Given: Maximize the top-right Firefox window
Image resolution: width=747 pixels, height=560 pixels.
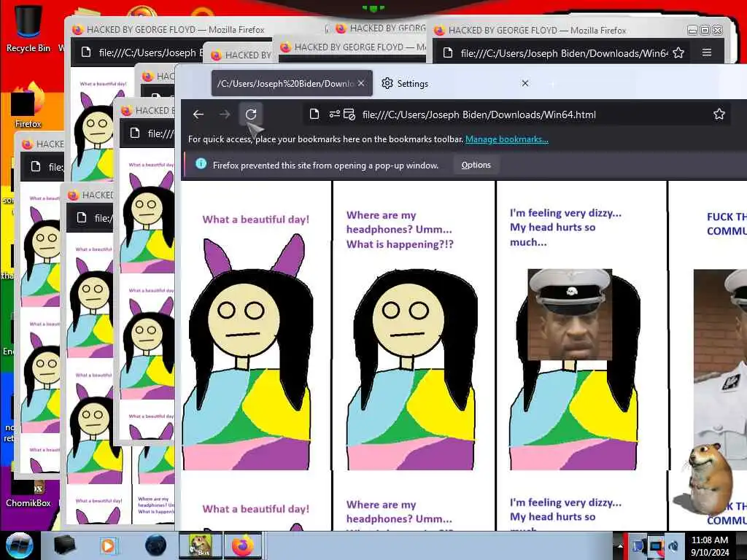Looking at the screenshot, I should coord(705,30).
